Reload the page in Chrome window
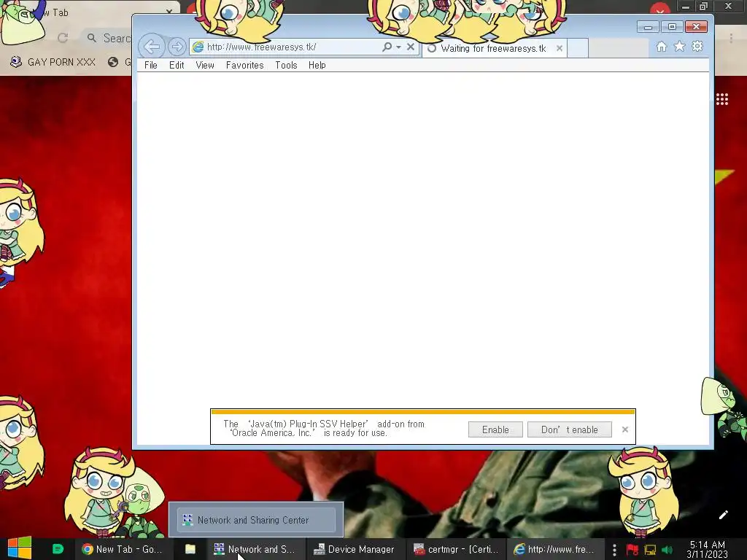 [63, 38]
